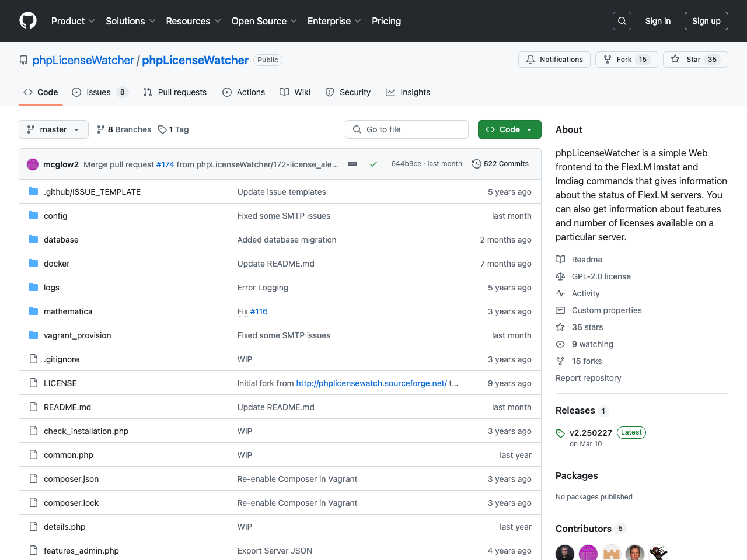747x560 pixels.
Task: Click the green check status icon
Action: click(373, 164)
